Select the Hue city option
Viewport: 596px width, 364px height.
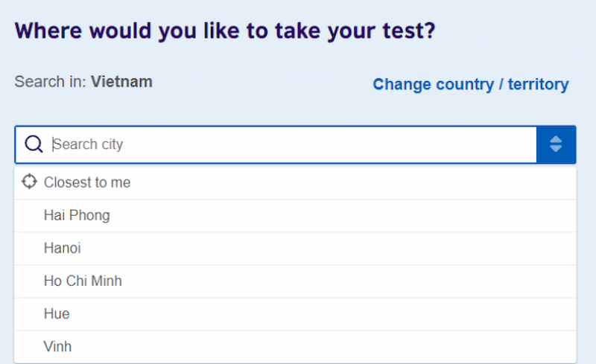click(x=295, y=314)
